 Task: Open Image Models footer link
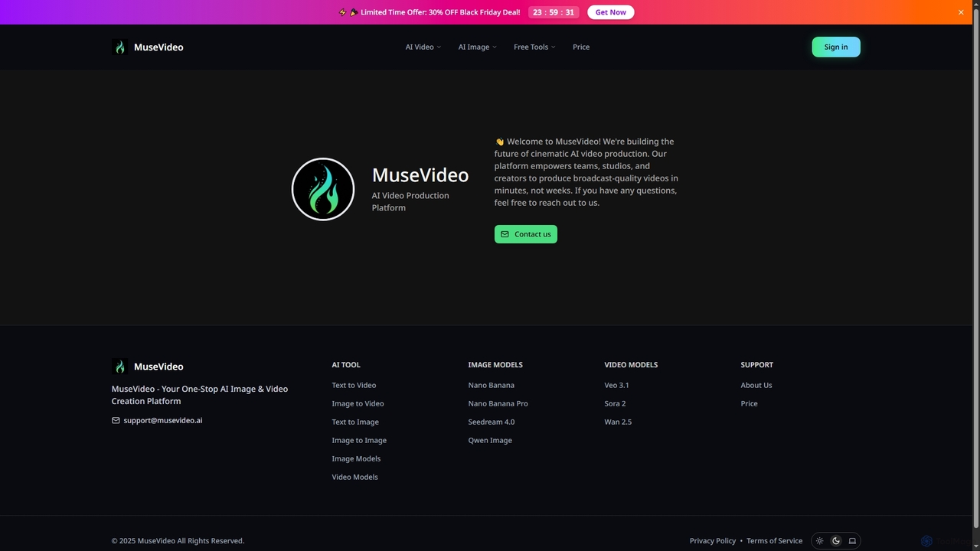pyautogui.click(x=356, y=458)
